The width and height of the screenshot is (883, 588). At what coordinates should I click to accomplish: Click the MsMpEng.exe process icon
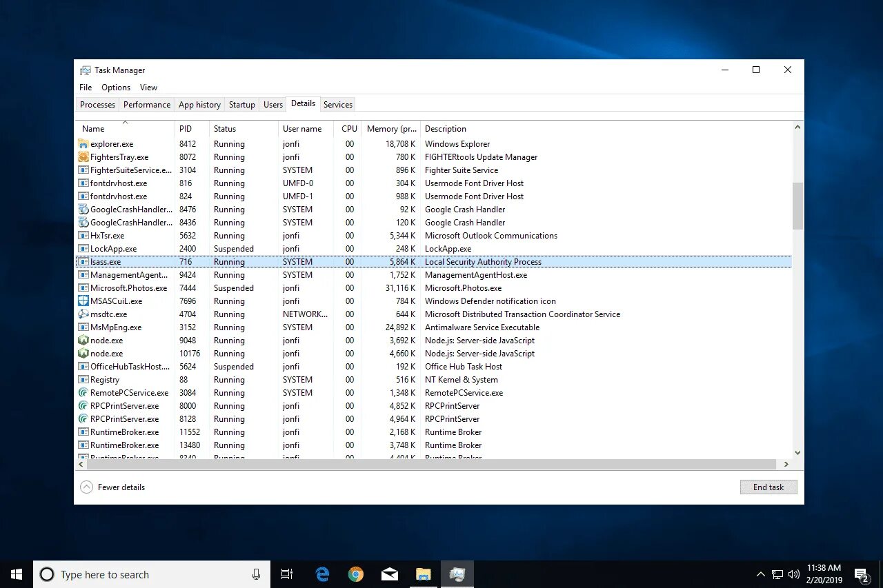(x=83, y=327)
